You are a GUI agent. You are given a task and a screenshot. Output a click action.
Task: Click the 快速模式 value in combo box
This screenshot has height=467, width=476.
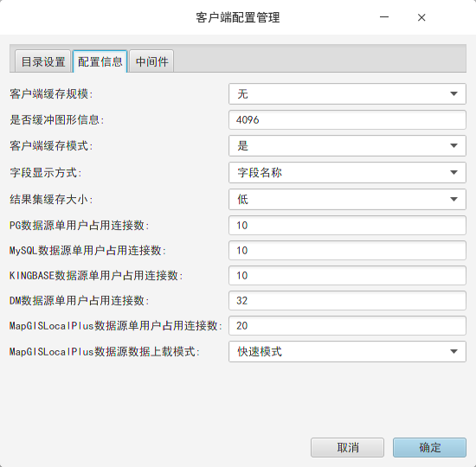click(x=260, y=352)
